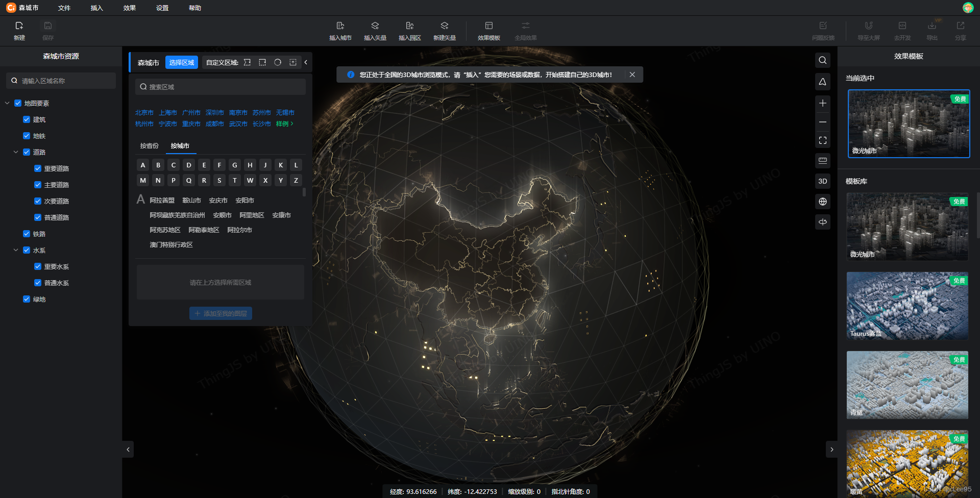Click the 请输入区域名称 search field
This screenshot has height=498, width=980.
coord(61,81)
